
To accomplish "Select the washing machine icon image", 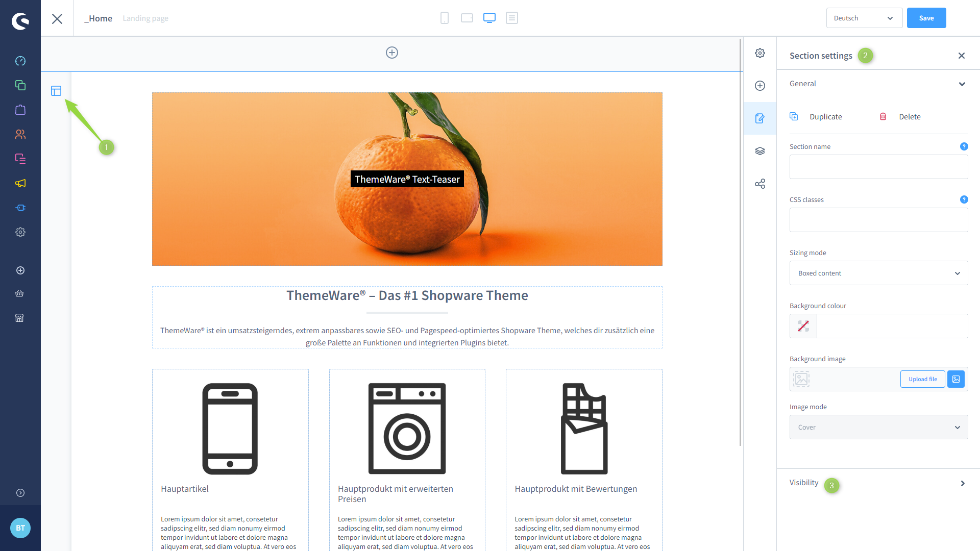I will (x=407, y=429).
